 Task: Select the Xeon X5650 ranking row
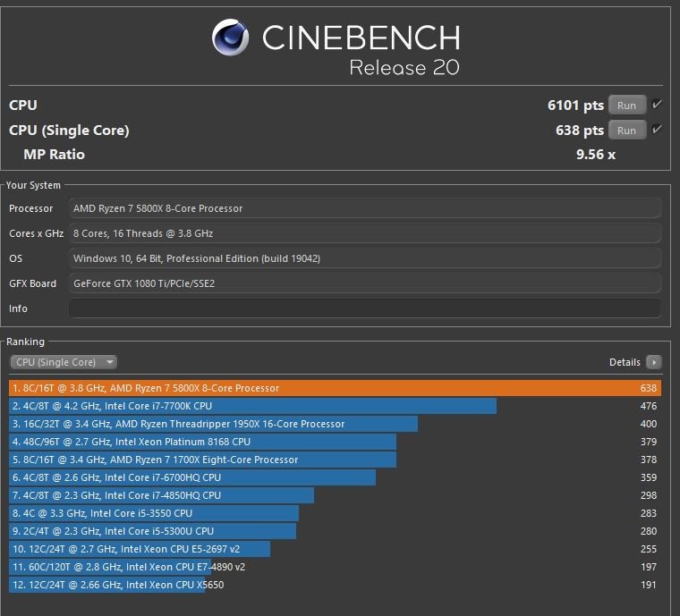[335, 585]
